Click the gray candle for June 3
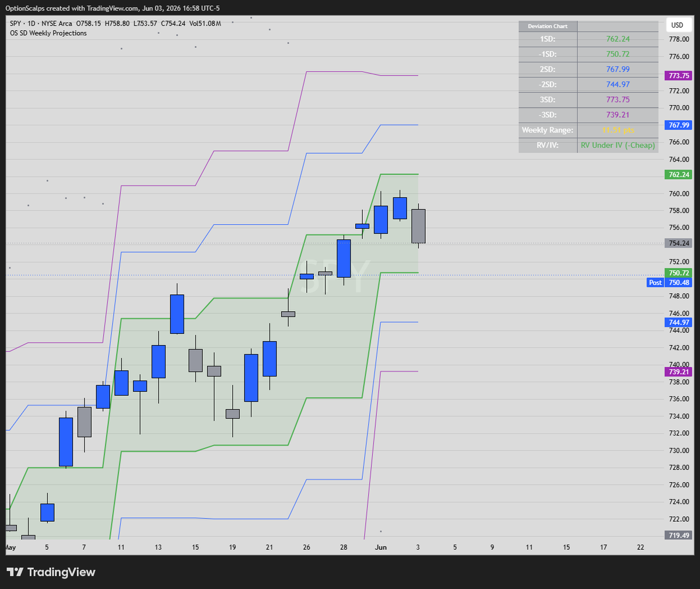Image resolution: width=700 pixels, height=589 pixels. (x=418, y=226)
